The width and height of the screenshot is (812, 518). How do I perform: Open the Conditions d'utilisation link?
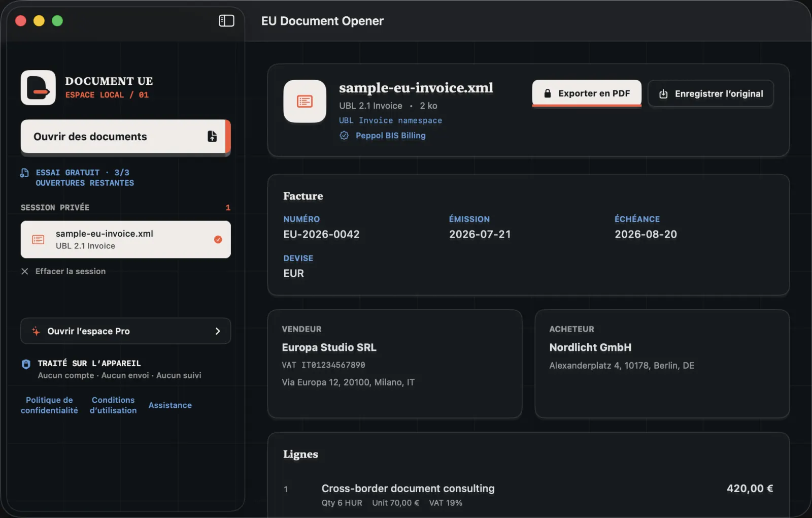113,405
